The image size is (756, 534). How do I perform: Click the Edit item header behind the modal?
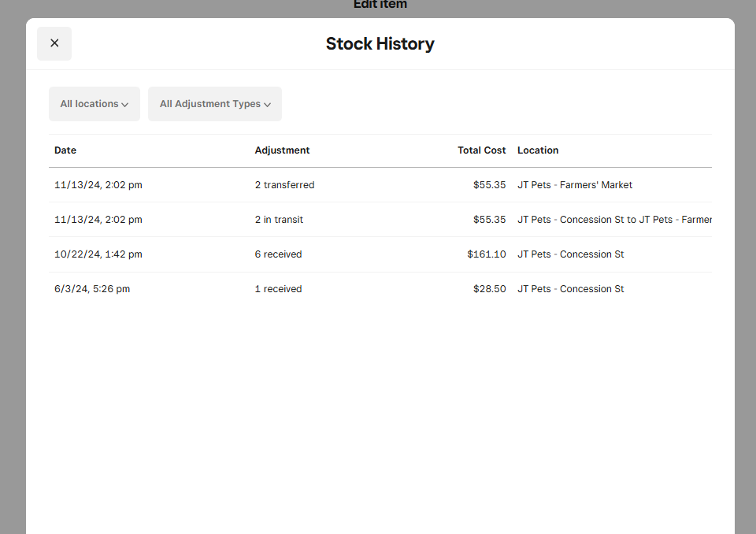380,5
